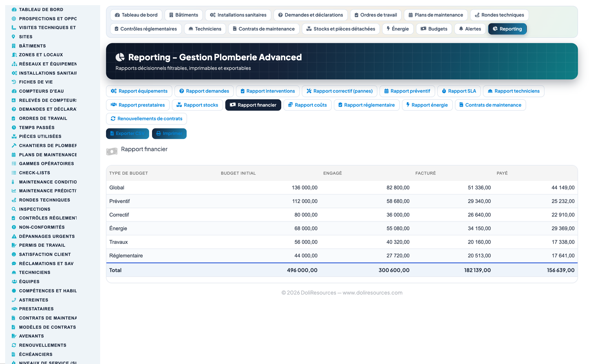Click the Tableau de bord sidebar icon
This screenshot has width=589, height=364.
(14, 9)
